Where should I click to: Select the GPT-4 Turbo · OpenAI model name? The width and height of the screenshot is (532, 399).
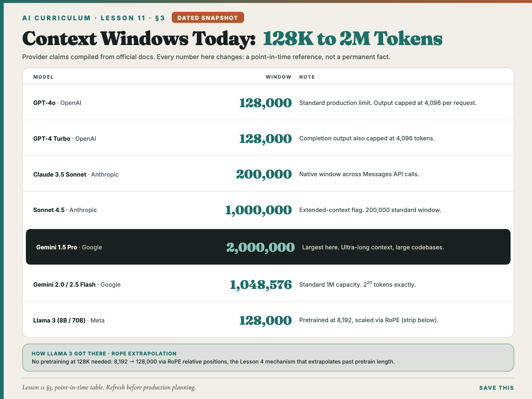(x=65, y=139)
